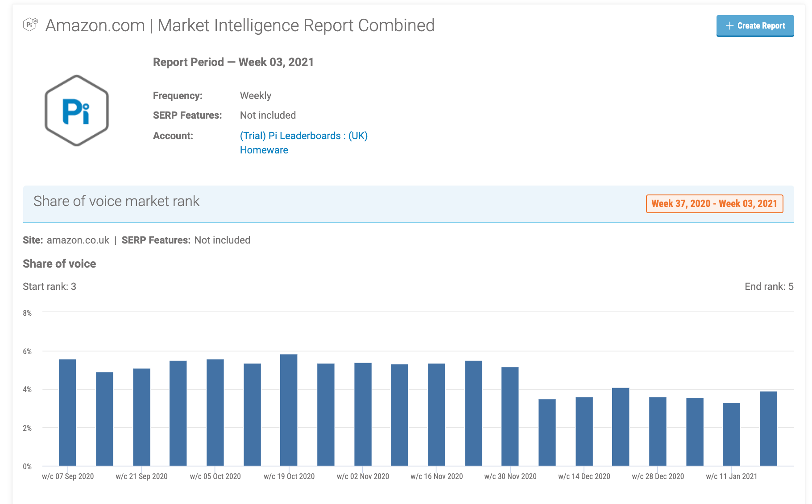Select the bar for w/c 02 Nov 2020

pyautogui.click(x=363, y=414)
